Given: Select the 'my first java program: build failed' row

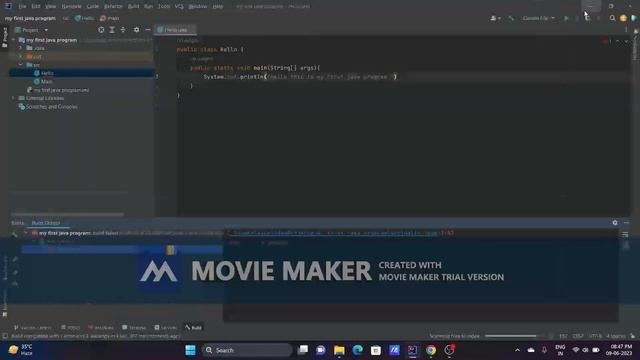Looking at the screenshot, I should click(122, 233).
